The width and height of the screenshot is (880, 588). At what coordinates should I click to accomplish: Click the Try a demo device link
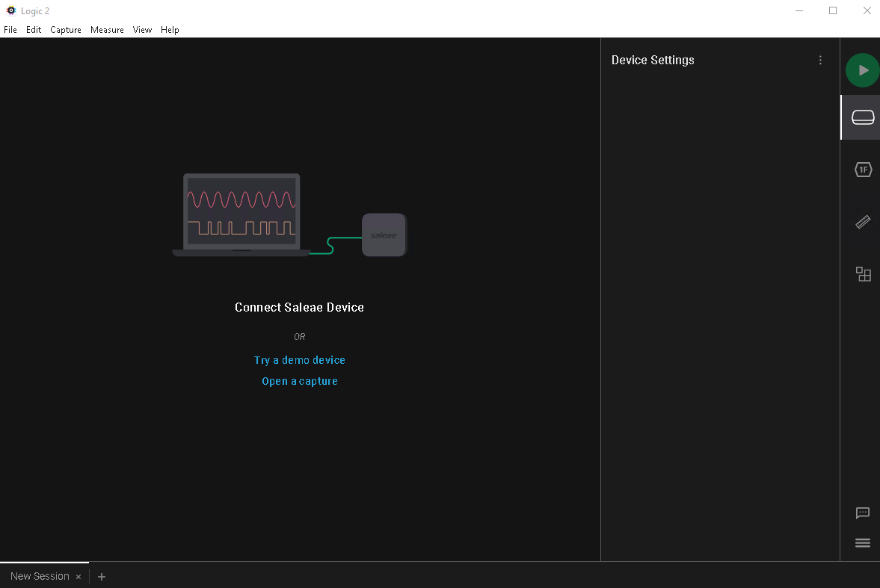pyautogui.click(x=300, y=360)
